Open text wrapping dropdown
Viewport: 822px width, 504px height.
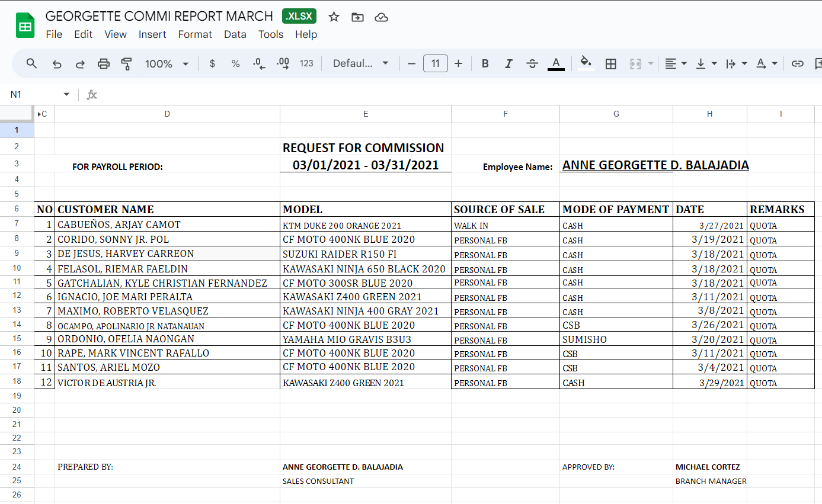(737, 63)
